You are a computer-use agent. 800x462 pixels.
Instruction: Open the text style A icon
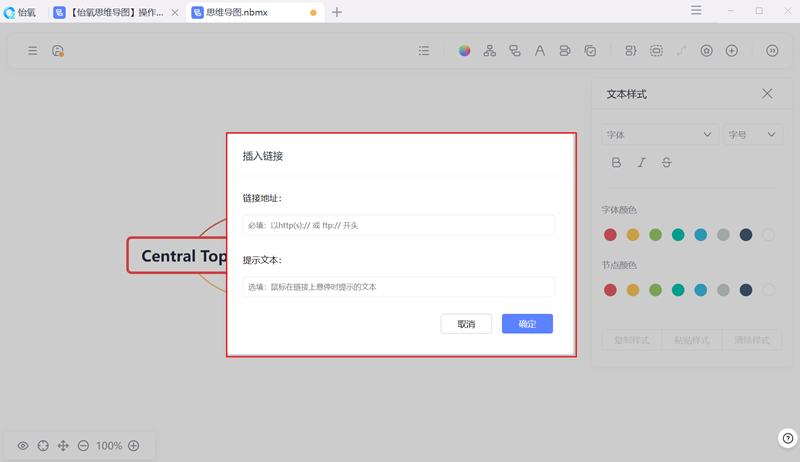[540, 50]
